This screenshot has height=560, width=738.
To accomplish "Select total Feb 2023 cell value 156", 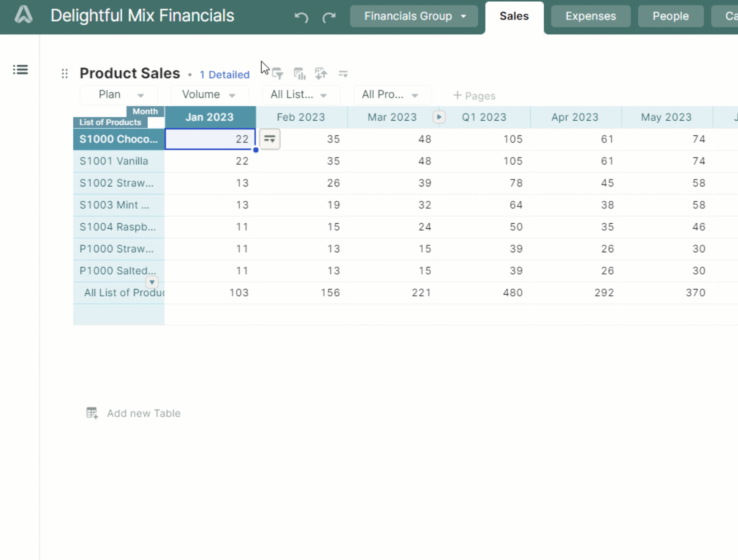I will (x=301, y=293).
